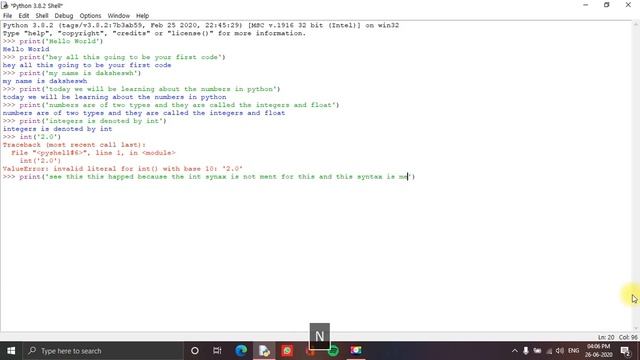Click the microphone tray icon

pyautogui.click(x=526, y=351)
